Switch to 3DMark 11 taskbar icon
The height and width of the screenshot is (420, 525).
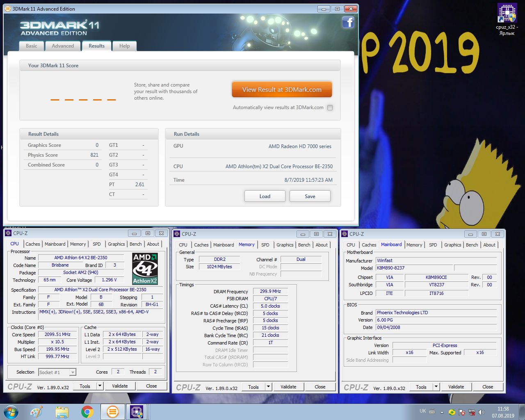[x=112, y=412]
